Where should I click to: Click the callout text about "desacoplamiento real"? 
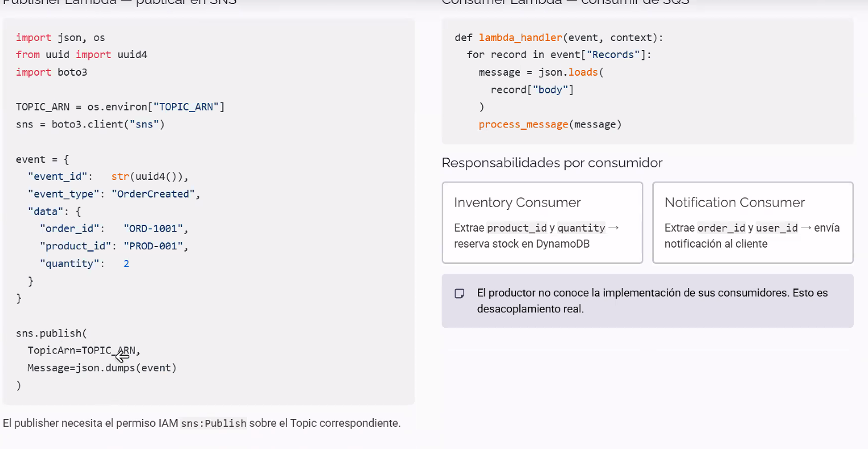[652, 301]
